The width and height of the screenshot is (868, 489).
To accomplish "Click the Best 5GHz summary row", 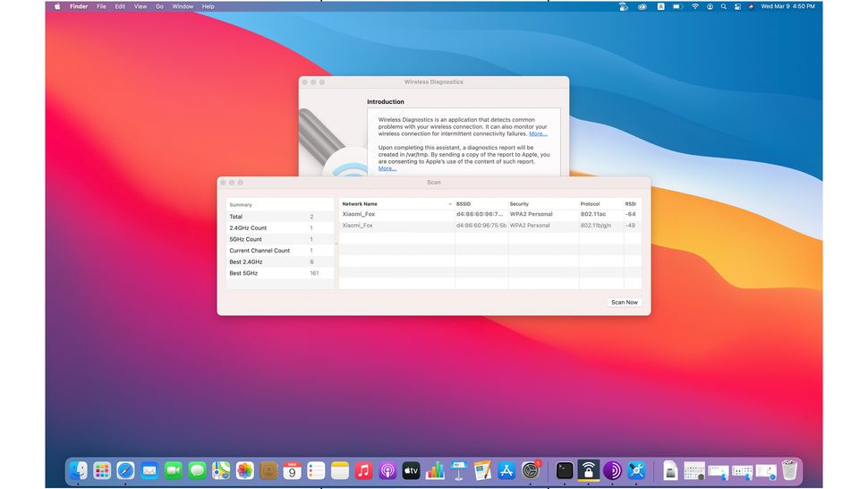I will tap(279, 273).
